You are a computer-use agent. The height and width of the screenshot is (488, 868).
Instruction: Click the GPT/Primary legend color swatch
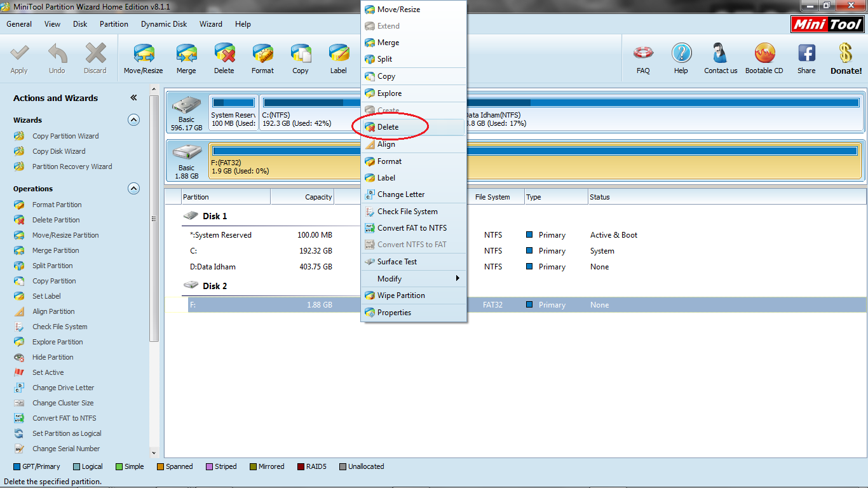point(17,466)
